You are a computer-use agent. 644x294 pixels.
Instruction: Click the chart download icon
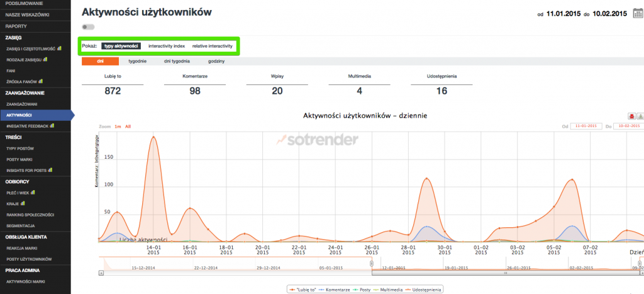pos(640,116)
